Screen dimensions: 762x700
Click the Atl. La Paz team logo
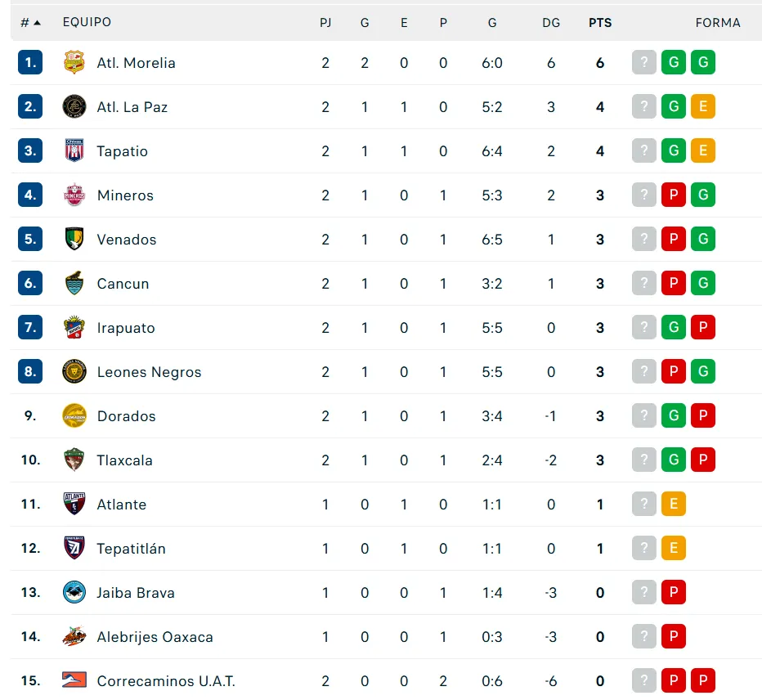(74, 107)
